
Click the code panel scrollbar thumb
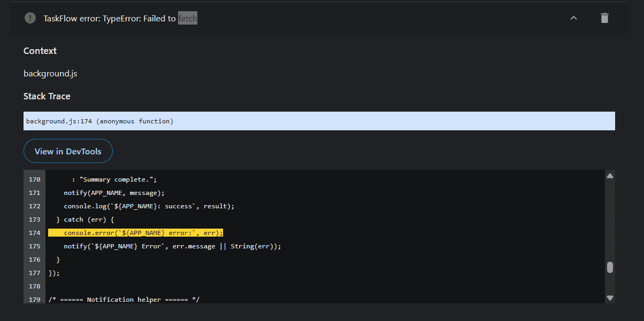pos(610,268)
